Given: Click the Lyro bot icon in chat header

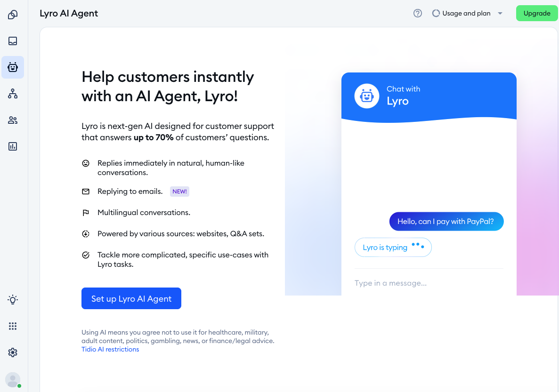Looking at the screenshot, I should [x=367, y=96].
